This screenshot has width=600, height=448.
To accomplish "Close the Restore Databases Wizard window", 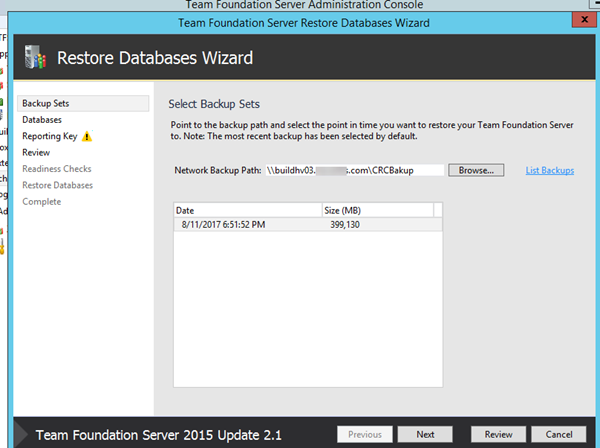I will click(x=584, y=20).
